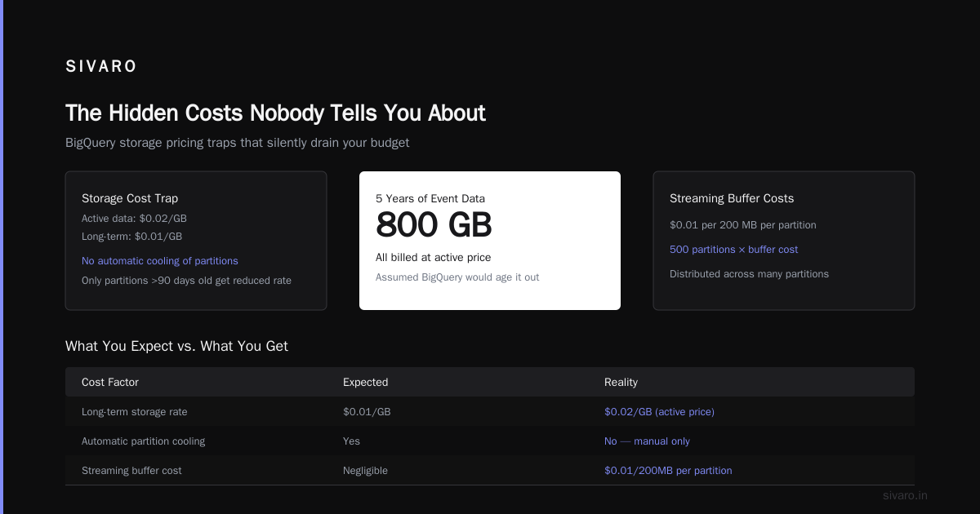Click 'No automatic cooling of partitions' text
The image size is (980, 514).
[x=160, y=261]
